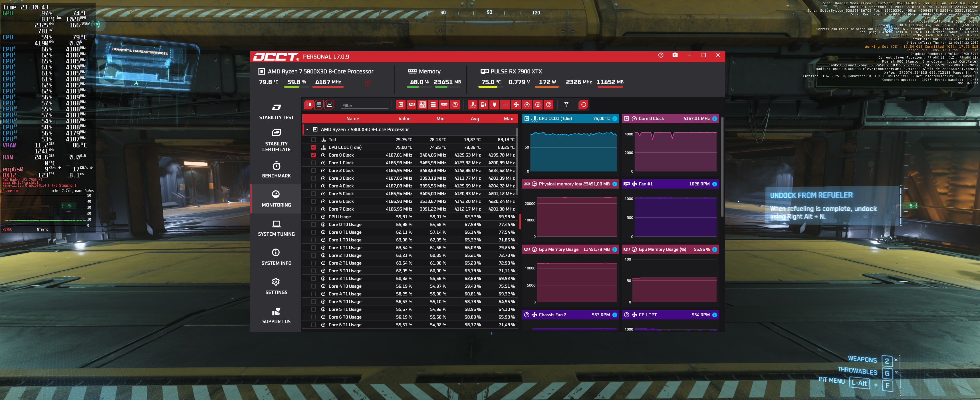Select the Monitoring section
Image resolution: width=980 pixels, height=400 pixels.
[276, 199]
